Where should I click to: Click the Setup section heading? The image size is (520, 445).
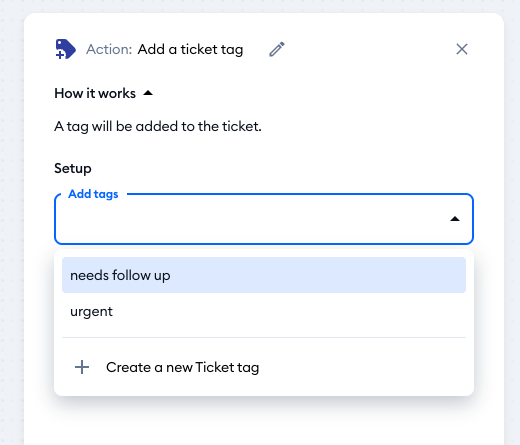tap(73, 168)
